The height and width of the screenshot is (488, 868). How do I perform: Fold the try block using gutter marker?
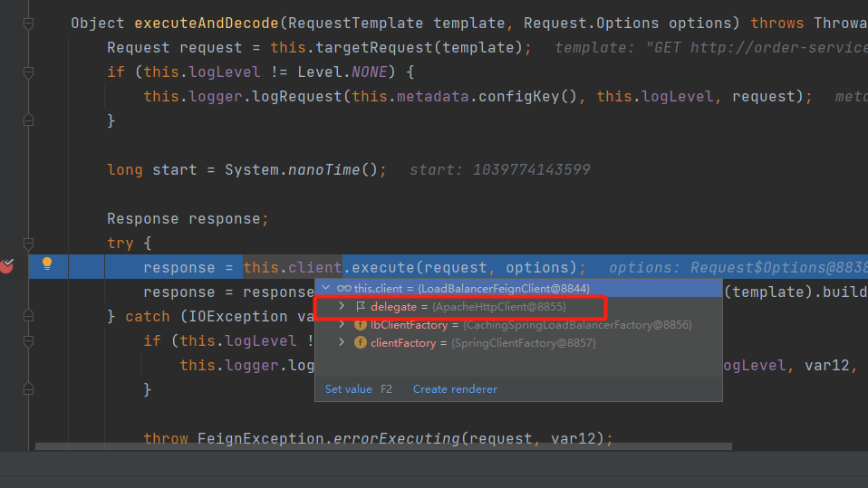pos(28,244)
